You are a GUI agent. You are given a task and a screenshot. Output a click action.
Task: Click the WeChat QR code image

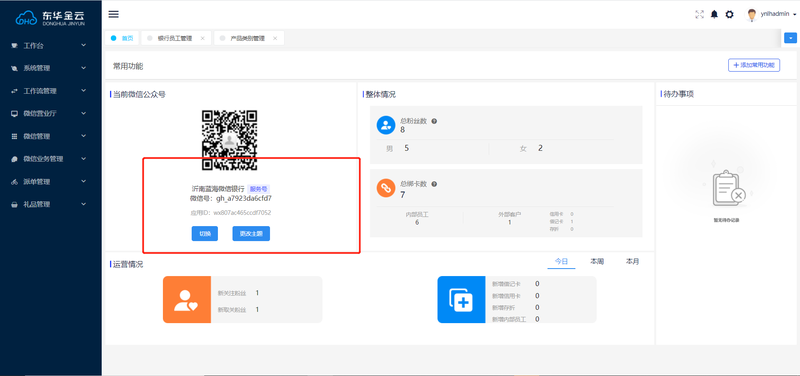coord(229,140)
